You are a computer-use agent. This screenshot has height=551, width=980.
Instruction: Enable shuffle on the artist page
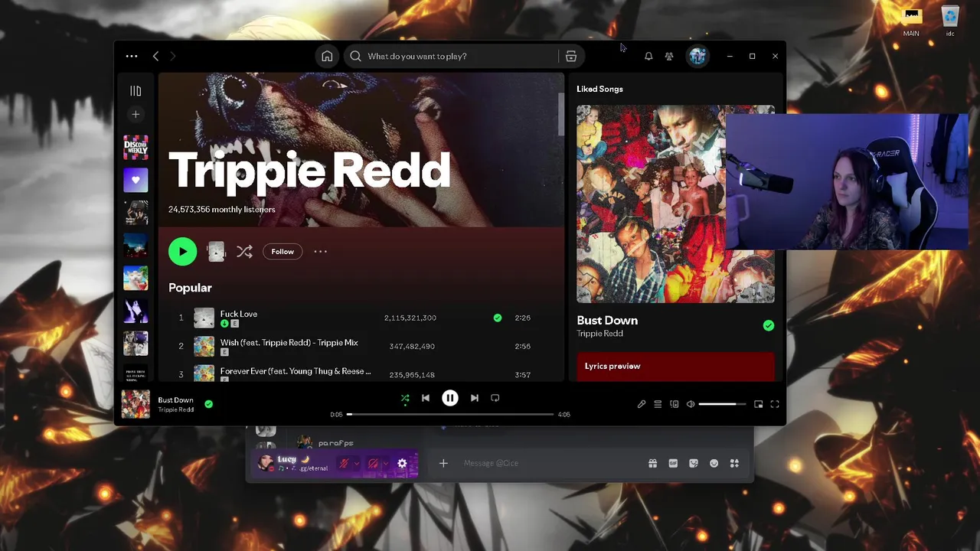[x=244, y=251]
